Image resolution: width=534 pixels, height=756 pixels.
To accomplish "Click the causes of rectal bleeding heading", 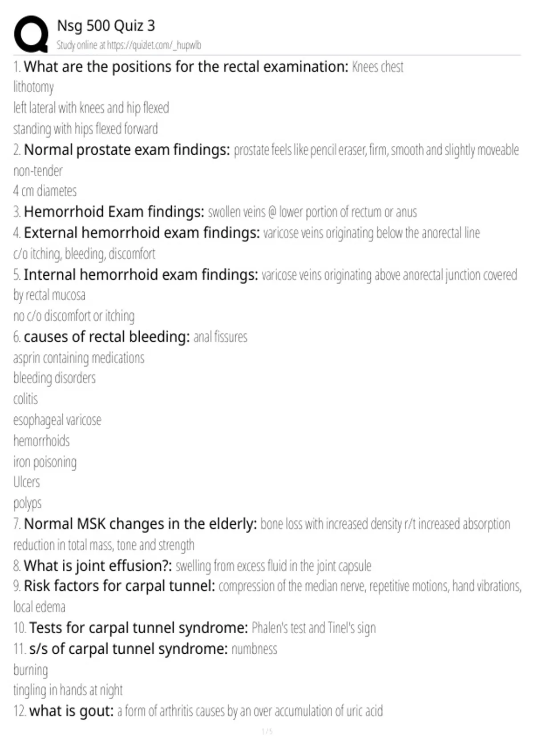I will (x=107, y=337).
